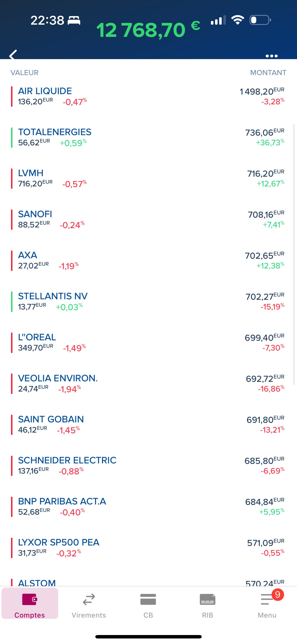Open the Comptes wallet icon tab
The image size is (297, 644).
point(29,600)
